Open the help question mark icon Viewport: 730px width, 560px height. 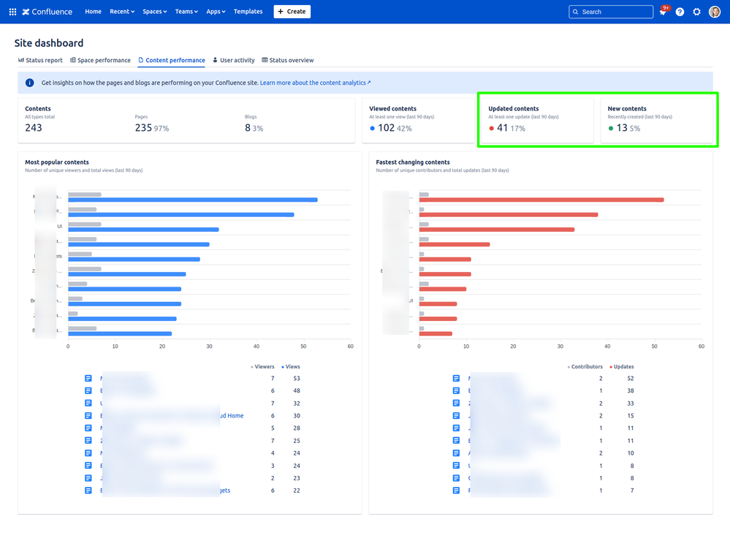pyautogui.click(x=680, y=12)
